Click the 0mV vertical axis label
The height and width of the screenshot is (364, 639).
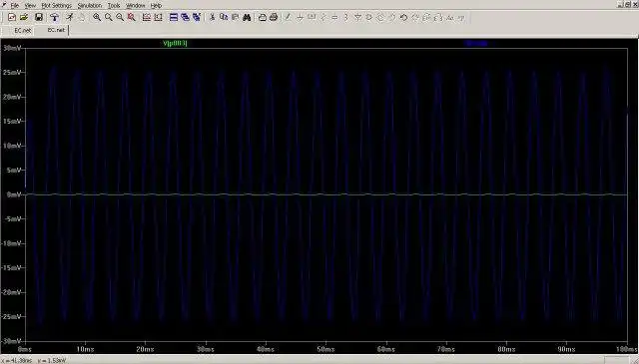coord(14,194)
